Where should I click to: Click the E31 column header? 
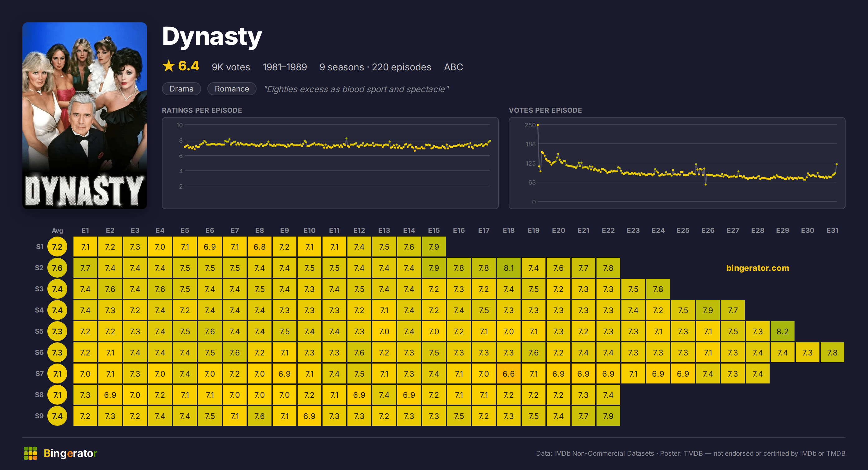pos(832,230)
